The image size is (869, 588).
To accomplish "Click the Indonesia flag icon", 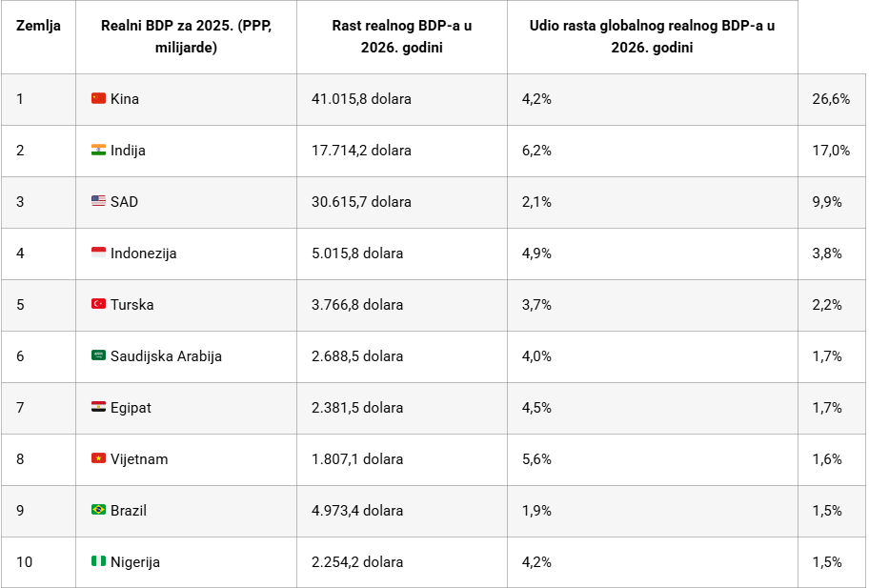I will 98,253.
